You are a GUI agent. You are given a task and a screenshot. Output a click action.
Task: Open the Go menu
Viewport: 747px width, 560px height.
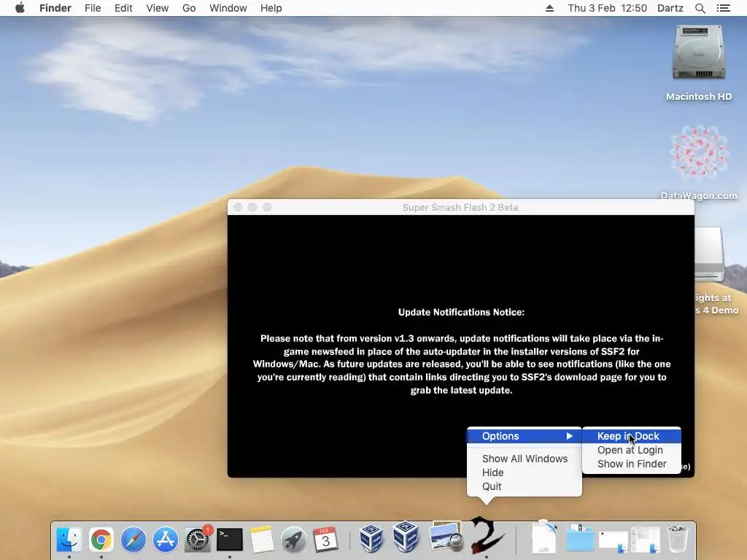click(x=189, y=8)
